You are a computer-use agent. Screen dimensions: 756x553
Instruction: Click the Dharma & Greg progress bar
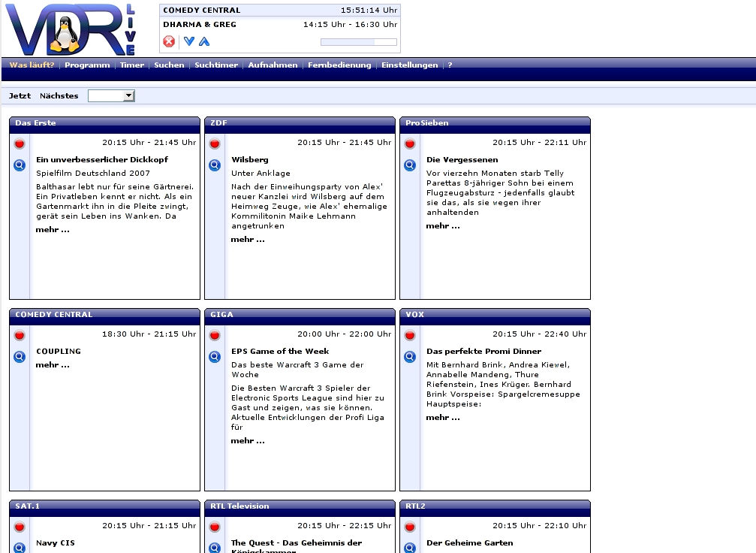[358, 42]
